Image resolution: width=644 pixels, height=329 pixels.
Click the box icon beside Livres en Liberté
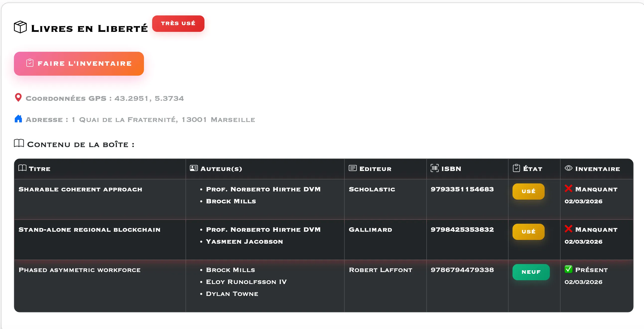[20, 27]
